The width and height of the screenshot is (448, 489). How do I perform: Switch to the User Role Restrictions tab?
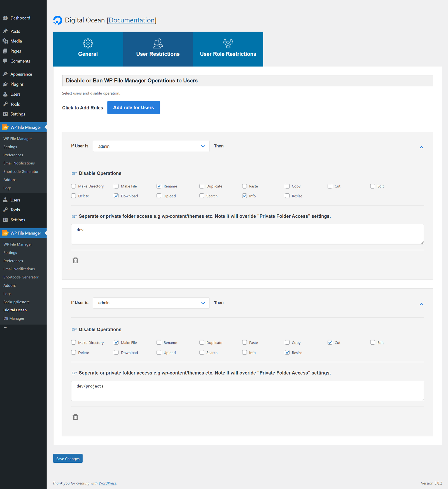(x=228, y=49)
